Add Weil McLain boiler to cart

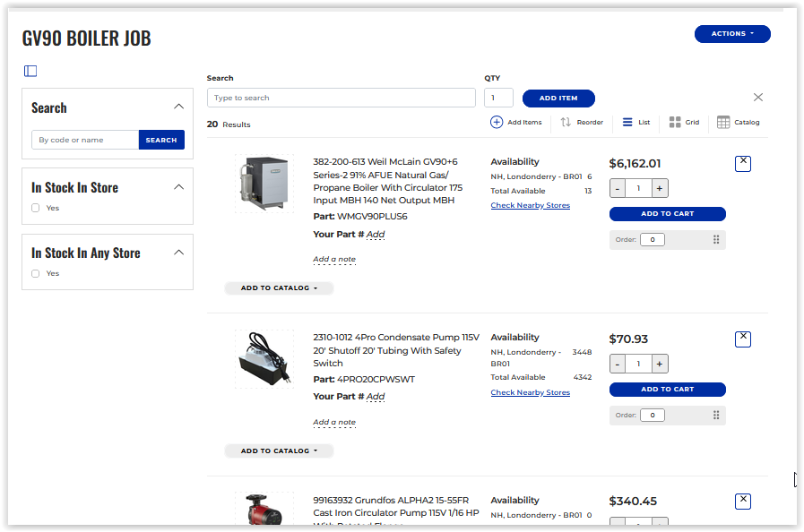point(667,214)
